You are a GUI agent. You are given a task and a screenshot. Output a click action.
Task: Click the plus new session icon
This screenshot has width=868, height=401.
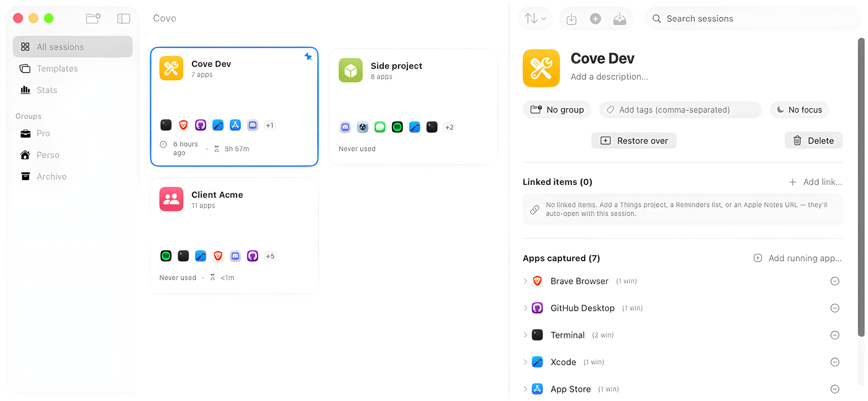[x=595, y=19]
